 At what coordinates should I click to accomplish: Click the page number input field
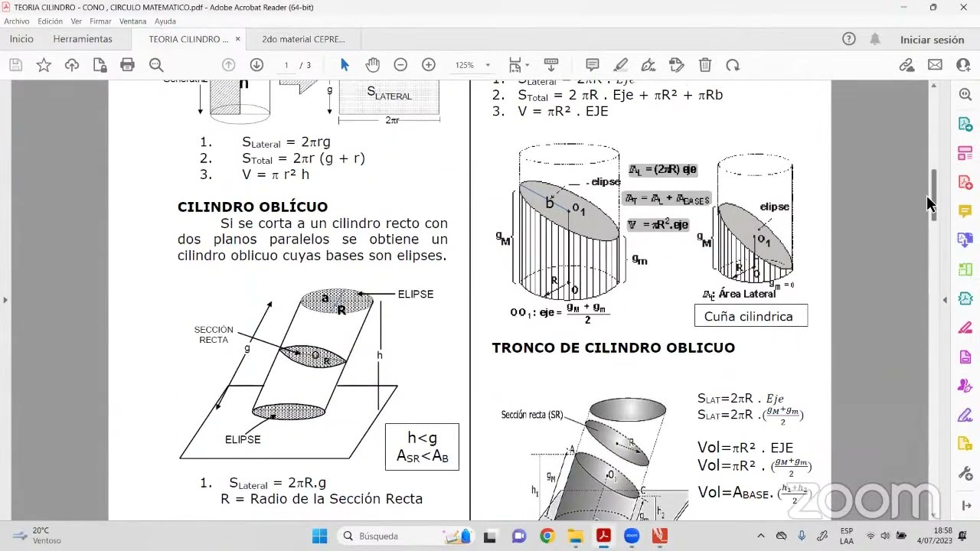point(286,65)
